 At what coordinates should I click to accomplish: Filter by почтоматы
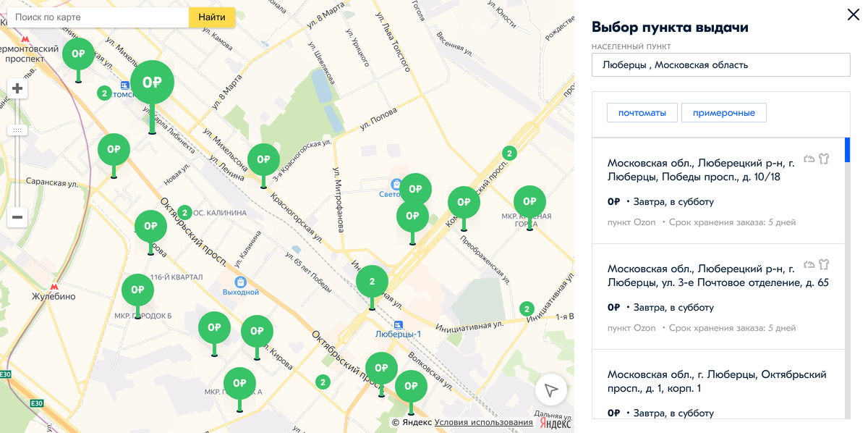(642, 113)
